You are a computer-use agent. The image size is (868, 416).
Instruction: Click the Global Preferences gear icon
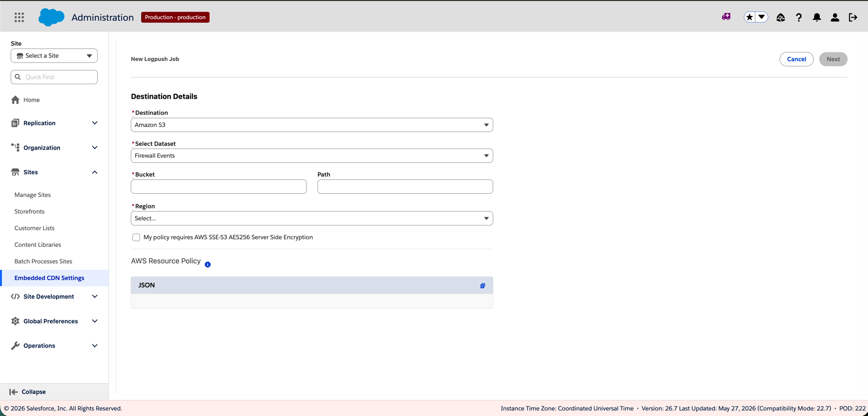(16, 321)
